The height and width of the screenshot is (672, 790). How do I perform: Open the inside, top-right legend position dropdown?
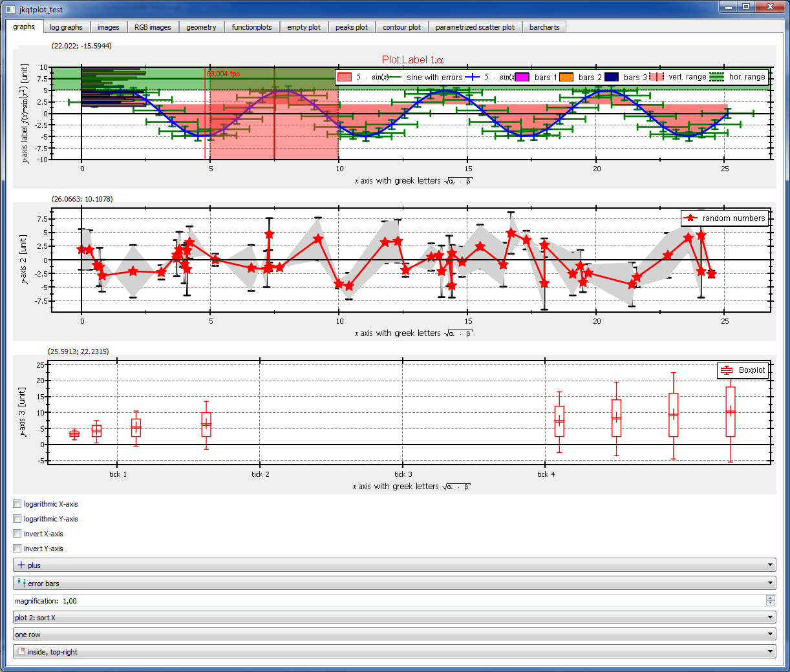(394, 652)
